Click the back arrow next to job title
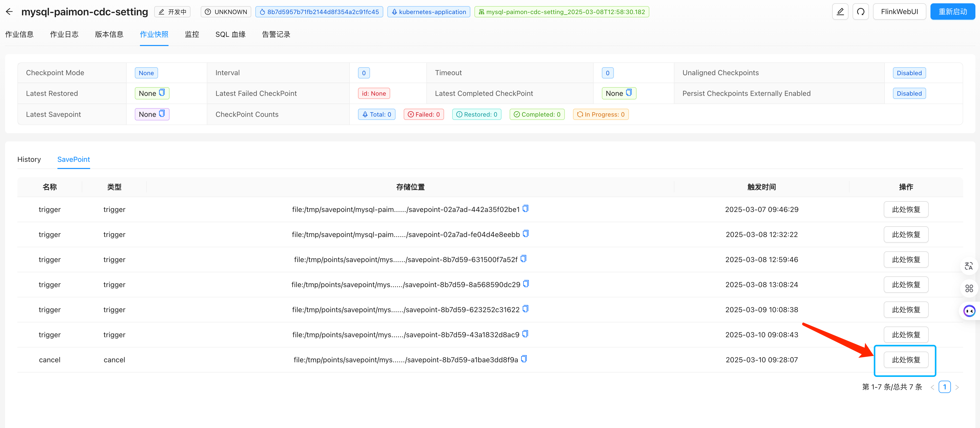This screenshot has height=428, width=980. pyautogui.click(x=9, y=12)
